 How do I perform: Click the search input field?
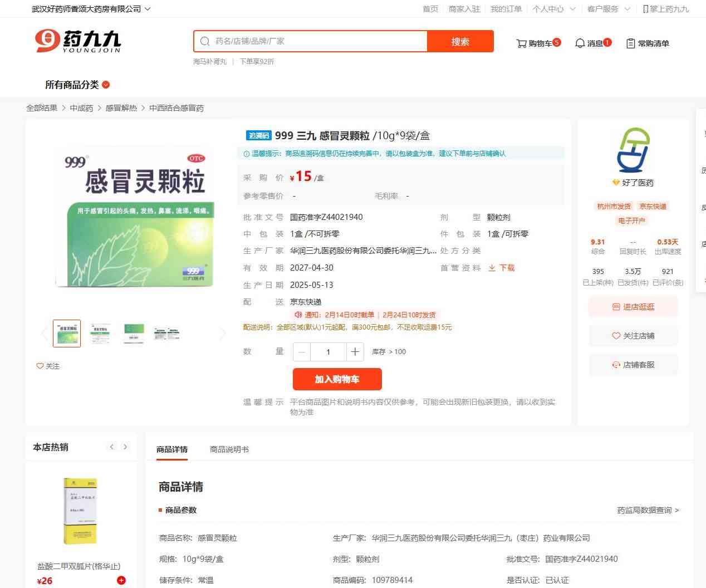tap(317, 41)
